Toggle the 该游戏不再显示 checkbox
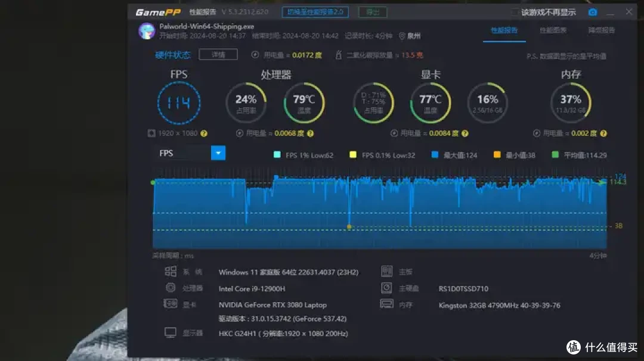This screenshot has height=361, width=644. point(515,13)
